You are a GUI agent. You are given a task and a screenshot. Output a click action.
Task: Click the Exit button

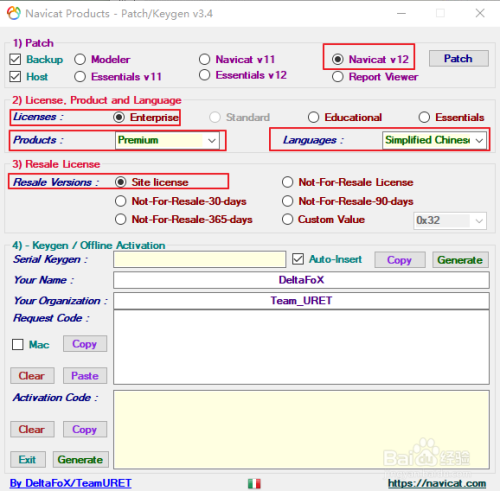[28, 460]
